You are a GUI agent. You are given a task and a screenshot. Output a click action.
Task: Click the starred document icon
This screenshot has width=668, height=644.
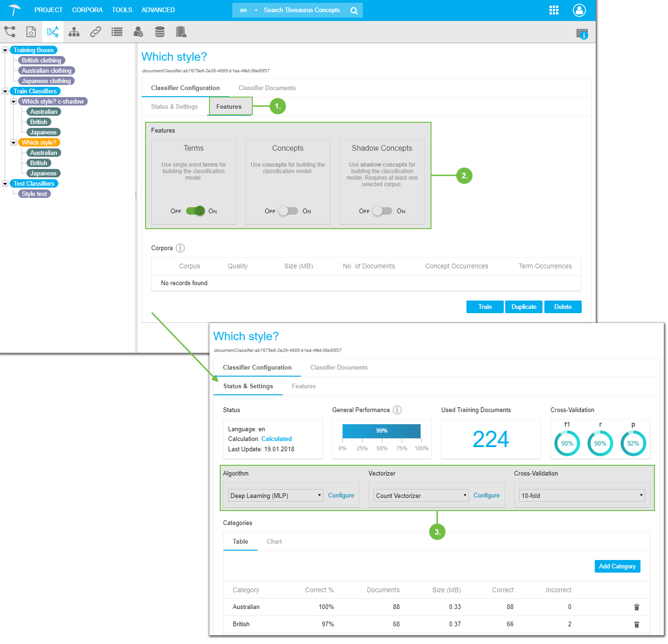tap(31, 32)
